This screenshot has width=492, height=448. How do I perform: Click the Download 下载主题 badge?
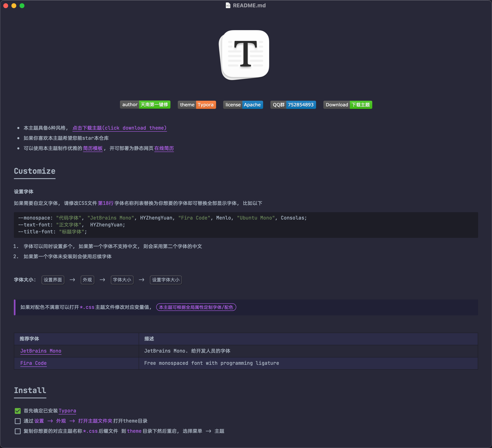348,105
